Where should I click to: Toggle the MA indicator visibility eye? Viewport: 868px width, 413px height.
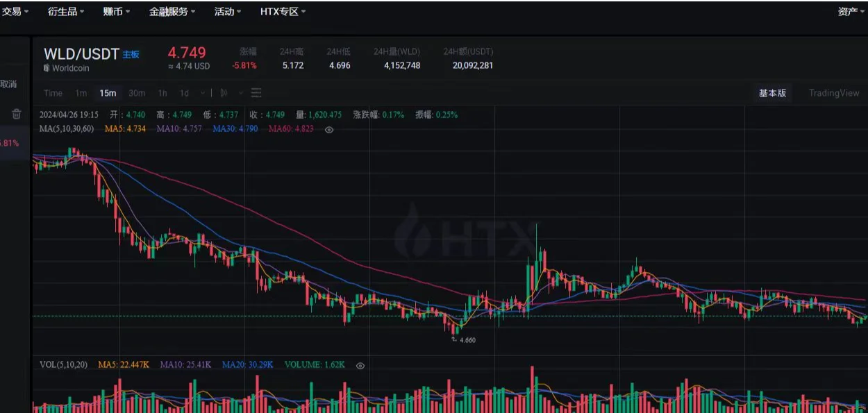point(329,129)
